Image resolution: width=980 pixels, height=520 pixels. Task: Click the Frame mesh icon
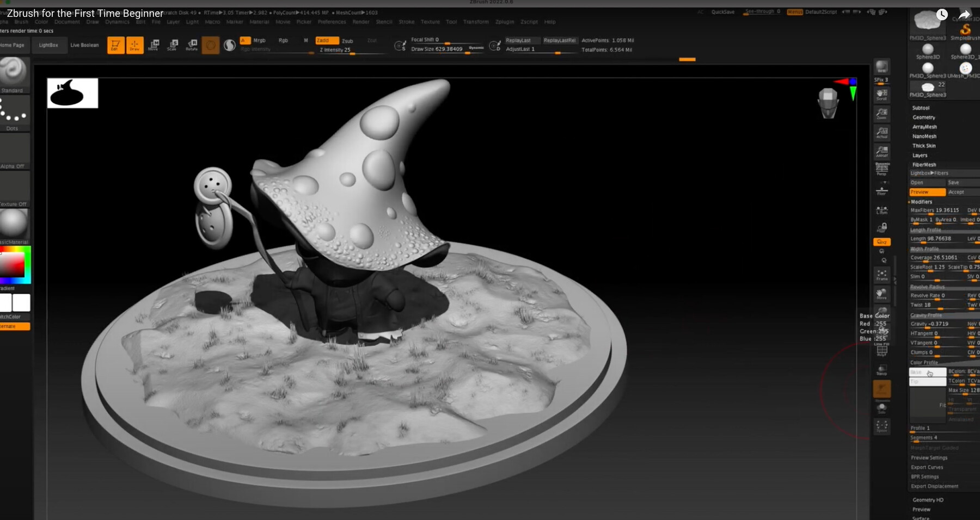tap(881, 275)
